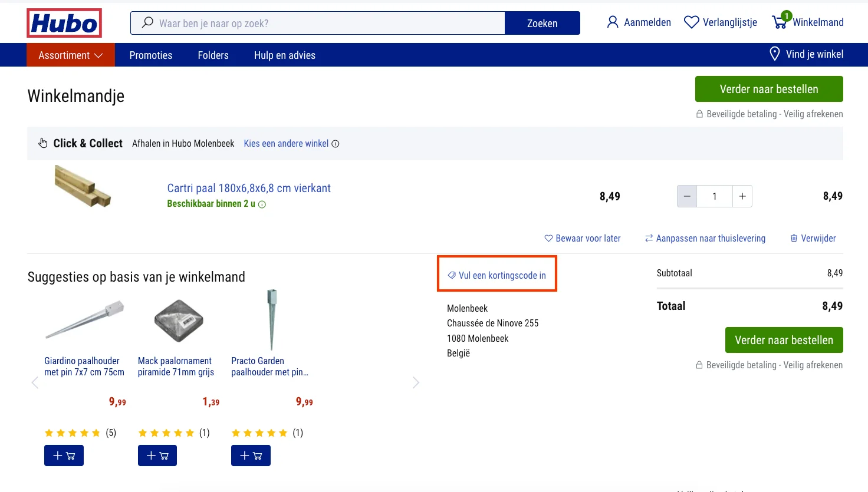Open Hulp en advies menu
The image size is (868, 492).
point(285,55)
